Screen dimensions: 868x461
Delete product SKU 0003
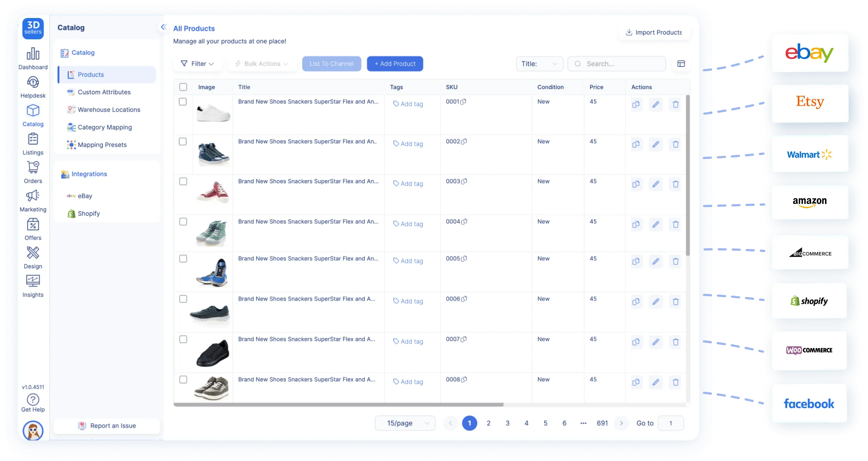[x=676, y=184]
